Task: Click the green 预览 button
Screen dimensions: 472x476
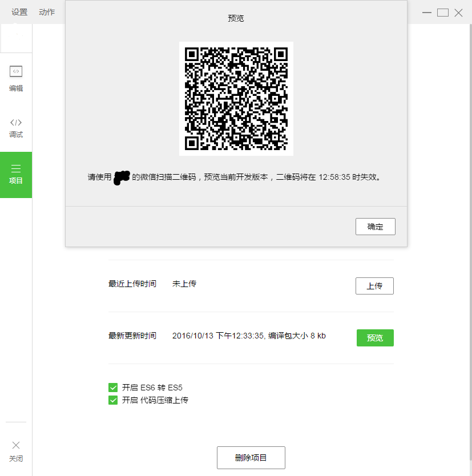Action: coord(375,338)
